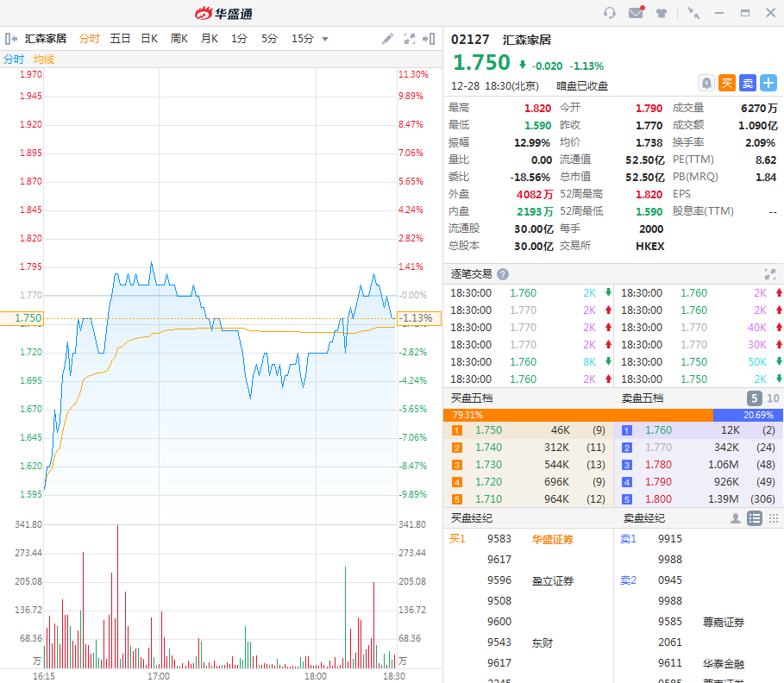Click the price alert bell icon
Viewport: 784px width, 683px height.
(706, 83)
